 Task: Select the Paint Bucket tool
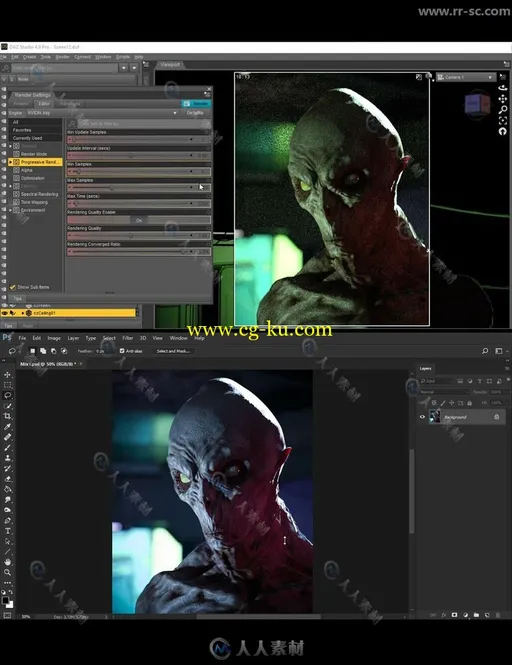tap(7, 489)
